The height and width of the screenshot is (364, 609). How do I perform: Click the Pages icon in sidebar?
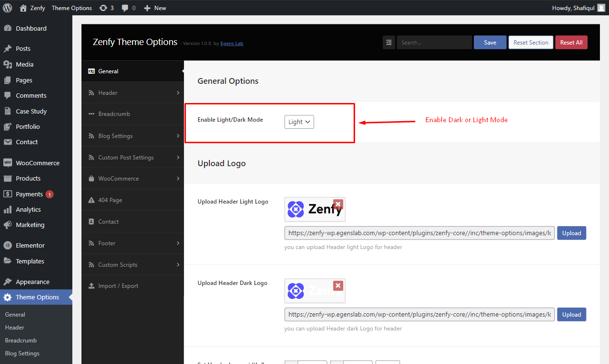(x=7, y=80)
